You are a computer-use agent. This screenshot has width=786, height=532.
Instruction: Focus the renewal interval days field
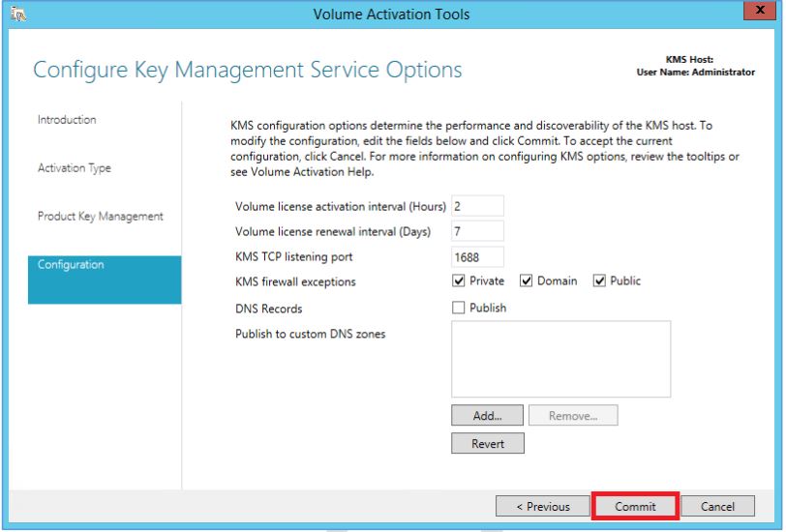477,231
